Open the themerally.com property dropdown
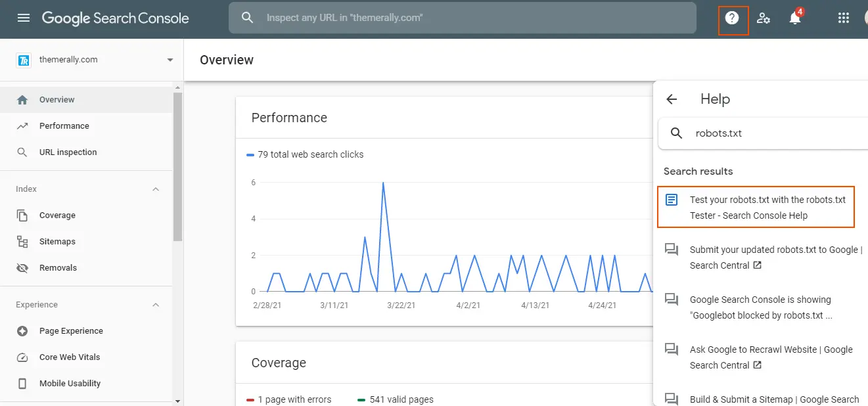 [170, 60]
